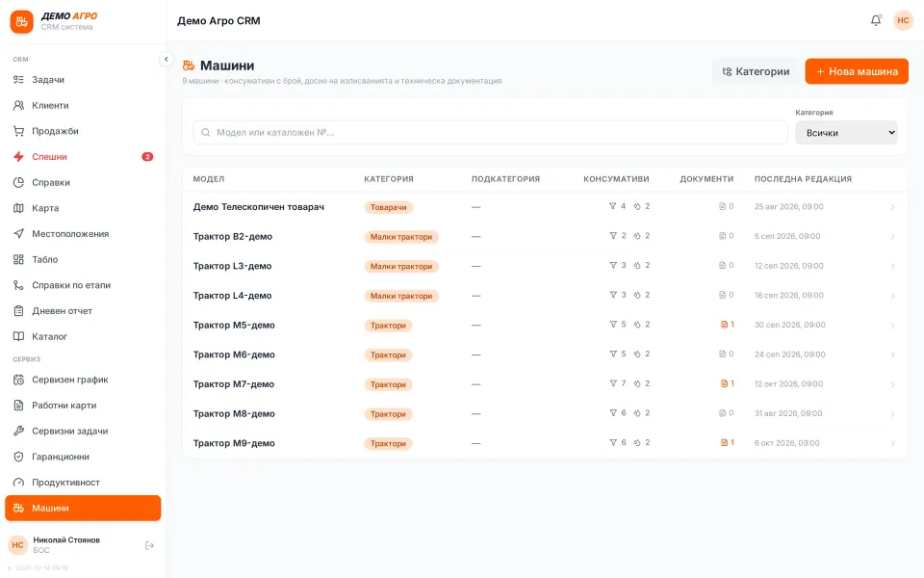The height and width of the screenshot is (578, 924).
Task: Click the Категории button
Action: pos(756,71)
